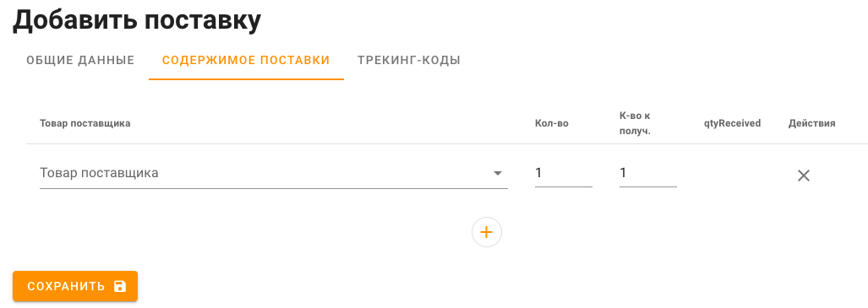This screenshot has width=868, height=308.
Task: Click the qtyReceived column header
Action: (732, 123)
